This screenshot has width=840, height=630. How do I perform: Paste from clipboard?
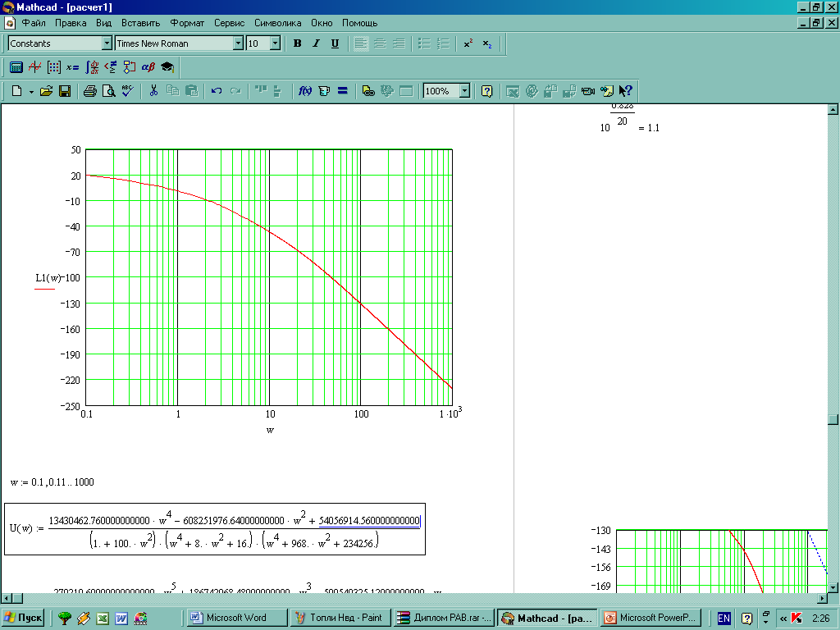(x=191, y=91)
